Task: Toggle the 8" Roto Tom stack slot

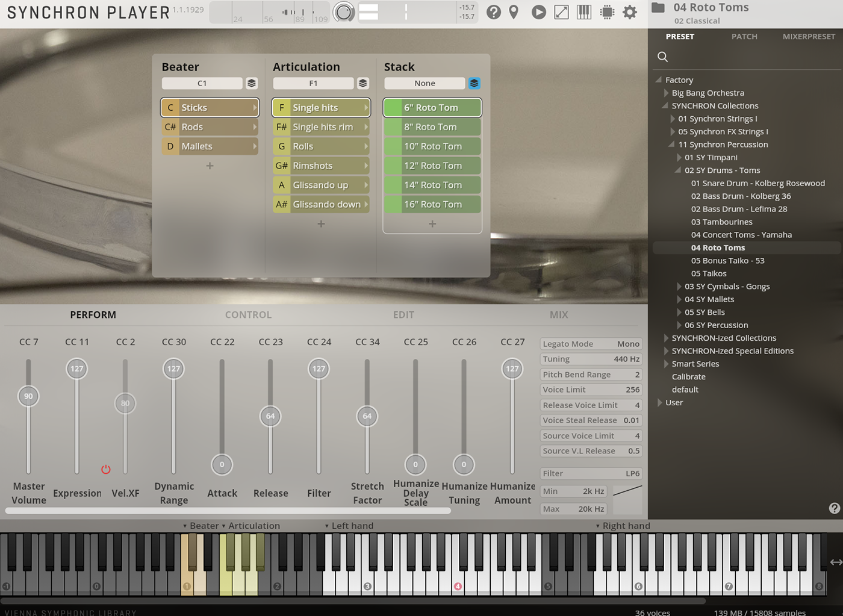Action: coord(432,127)
